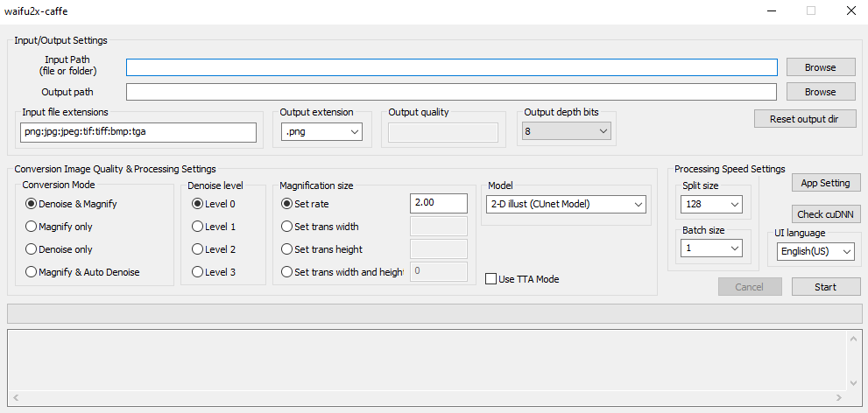Select Magnify only conversion mode
The height and width of the screenshot is (413, 868).
[60, 227]
